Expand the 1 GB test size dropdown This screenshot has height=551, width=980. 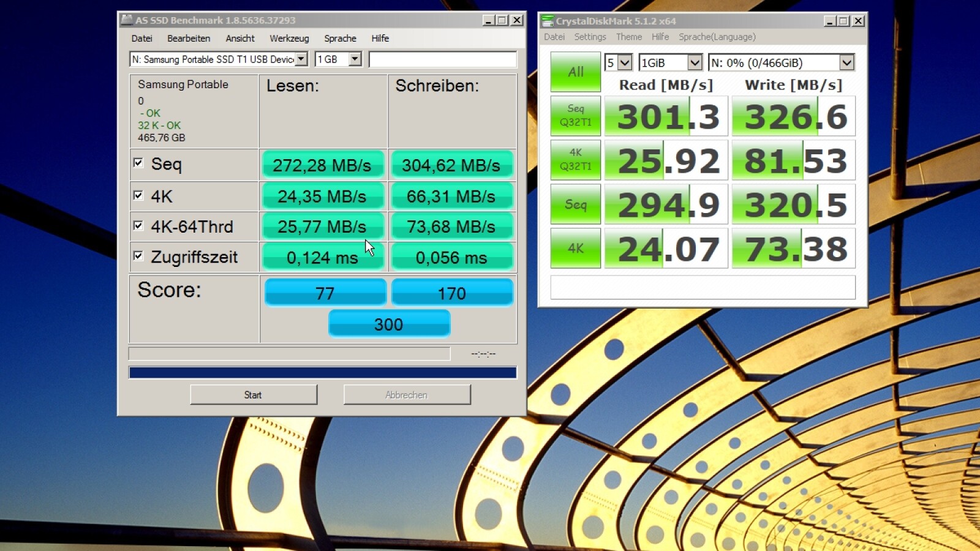tap(355, 59)
